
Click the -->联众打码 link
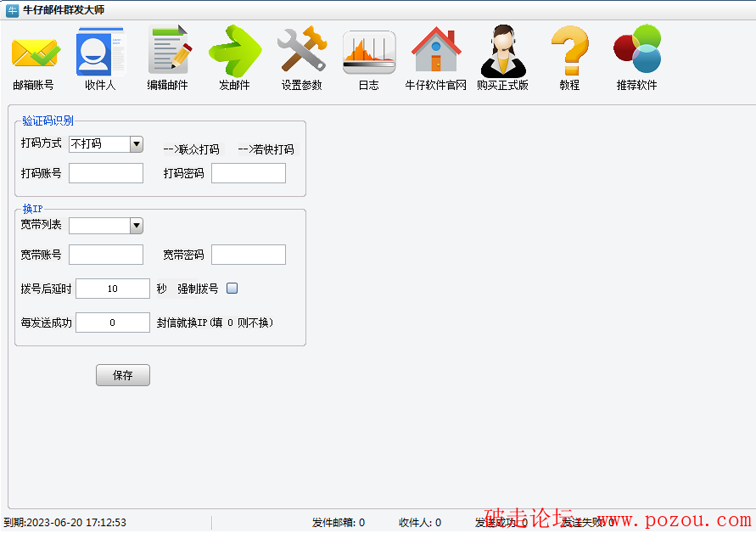pyautogui.click(x=191, y=149)
